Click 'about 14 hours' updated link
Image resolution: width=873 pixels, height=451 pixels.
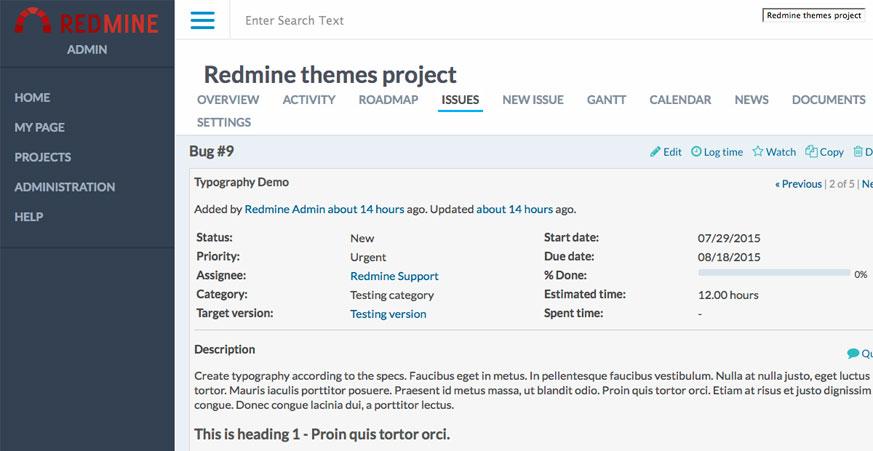click(514, 209)
